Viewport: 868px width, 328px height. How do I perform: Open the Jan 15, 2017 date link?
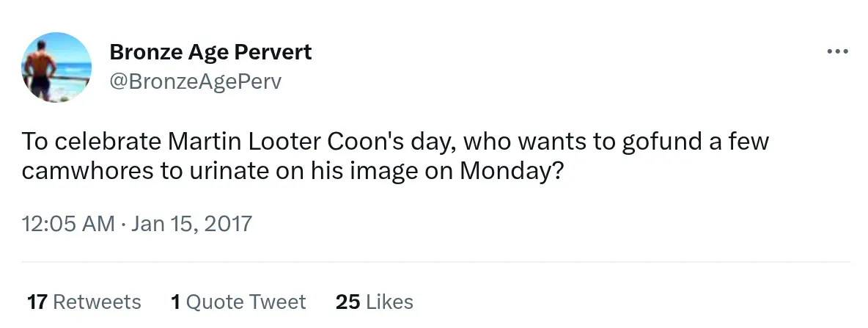pos(191,223)
